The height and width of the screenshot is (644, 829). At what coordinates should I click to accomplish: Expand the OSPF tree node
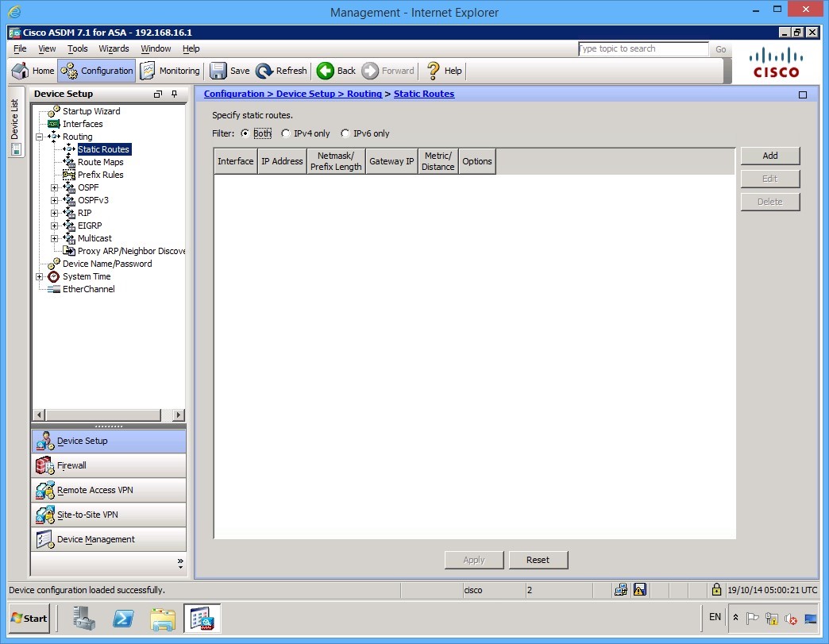[53, 187]
